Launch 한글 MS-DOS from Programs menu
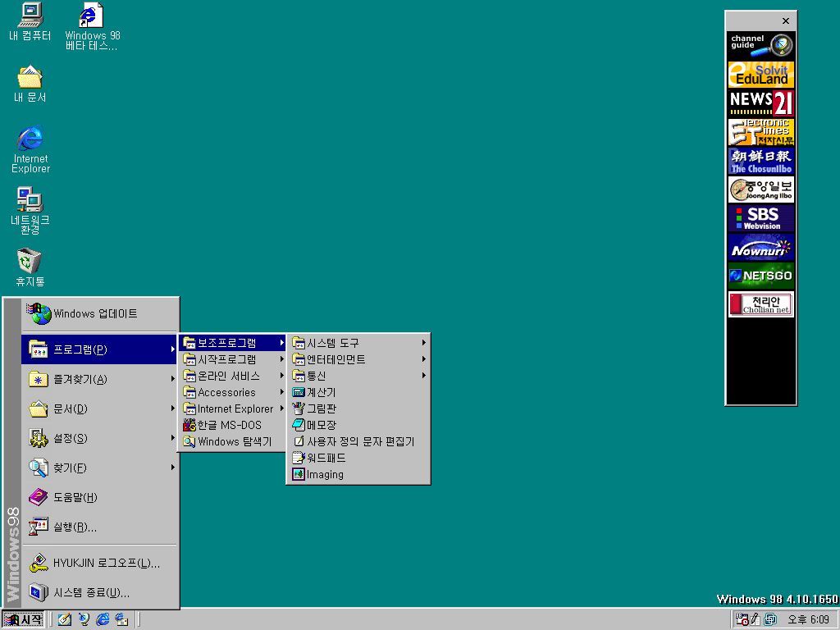Viewport: 840px width, 630px height. (x=233, y=426)
